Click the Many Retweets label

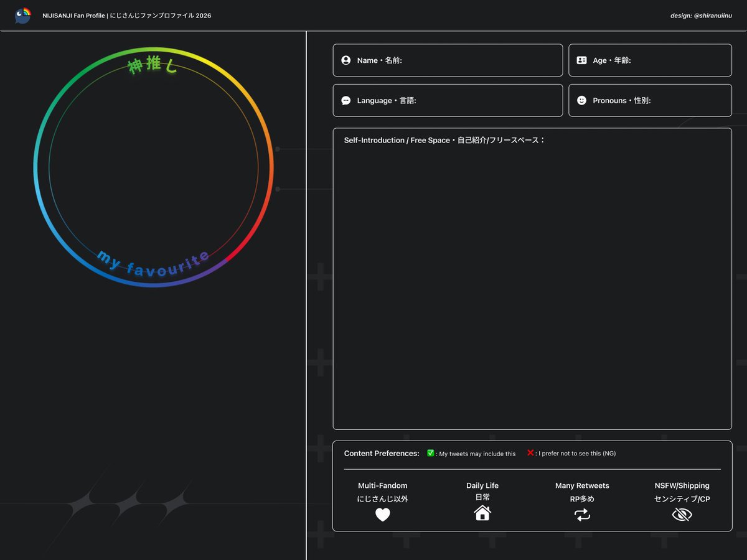tap(582, 485)
